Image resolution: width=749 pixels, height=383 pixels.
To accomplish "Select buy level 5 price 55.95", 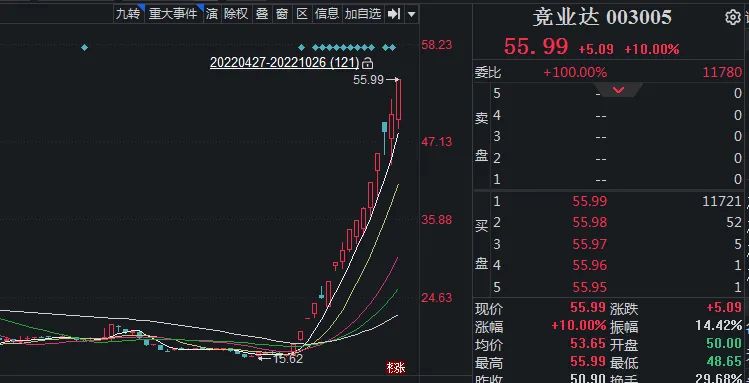I will tap(590, 287).
